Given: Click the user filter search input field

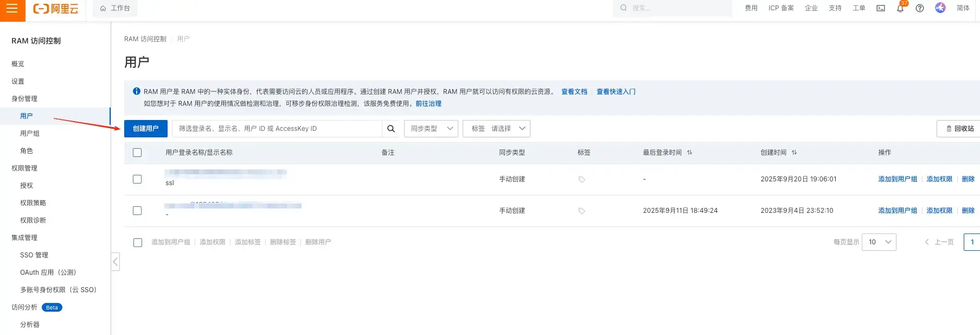Looking at the screenshot, I should click(277, 129).
